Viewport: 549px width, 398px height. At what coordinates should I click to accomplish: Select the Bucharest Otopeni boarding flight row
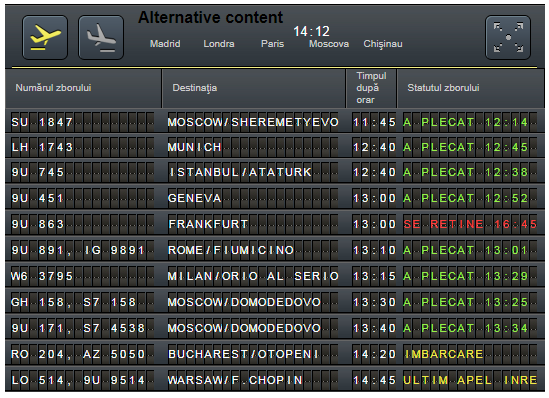pos(275,354)
